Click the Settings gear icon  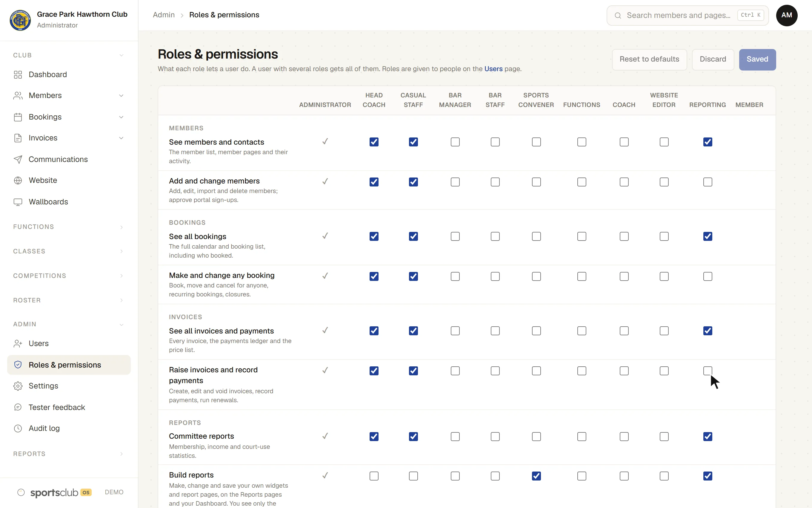18,386
